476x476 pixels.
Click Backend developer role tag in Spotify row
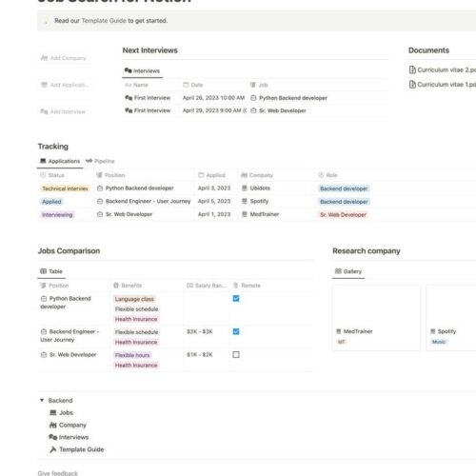(344, 202)
